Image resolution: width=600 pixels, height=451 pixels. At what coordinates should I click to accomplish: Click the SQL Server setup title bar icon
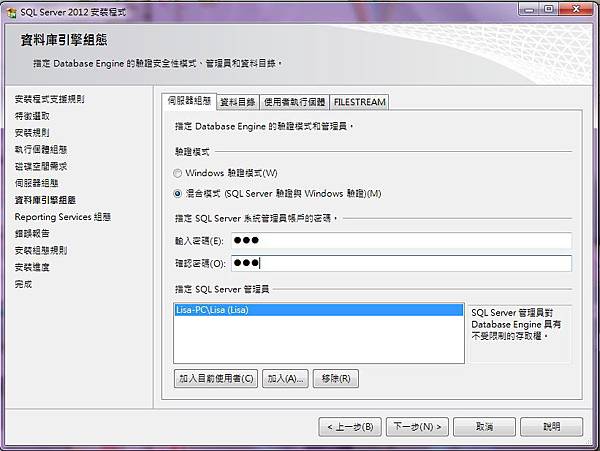[x=12, y=12]
